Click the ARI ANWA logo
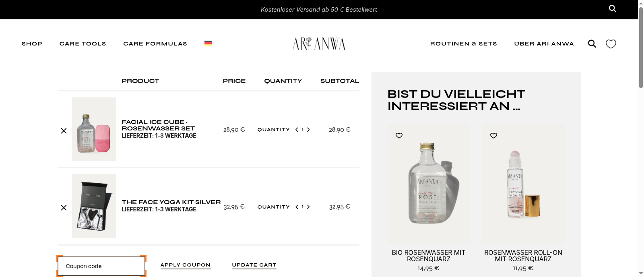 (x=319, y=43)
